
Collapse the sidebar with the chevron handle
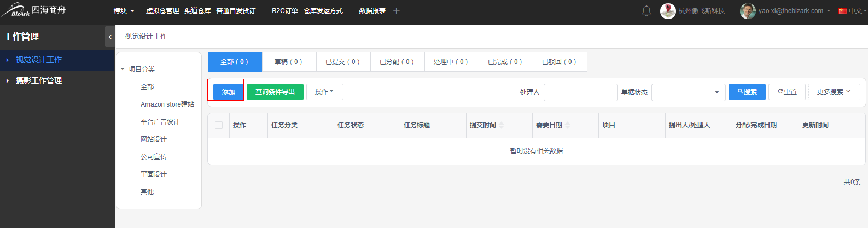(110, 37)
